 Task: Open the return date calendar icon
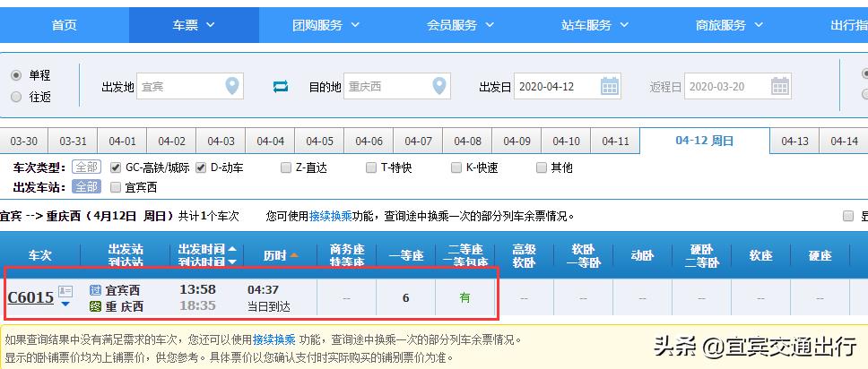point(780,87)
